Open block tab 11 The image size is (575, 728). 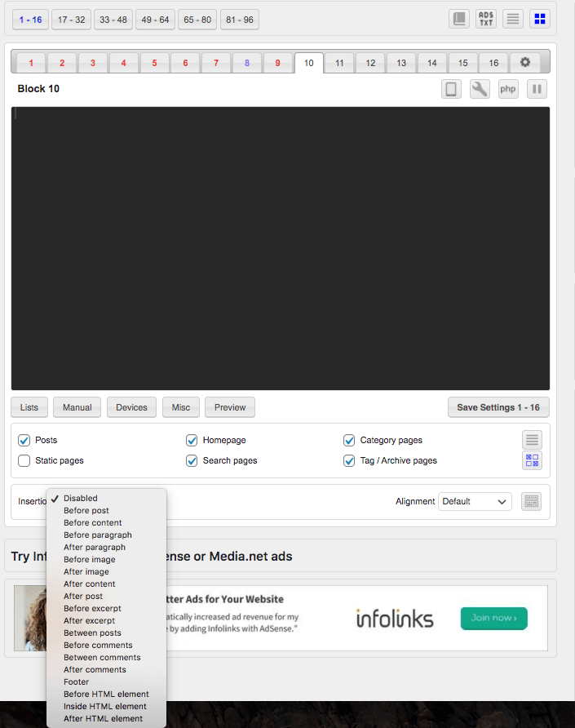tap(340, 63)
